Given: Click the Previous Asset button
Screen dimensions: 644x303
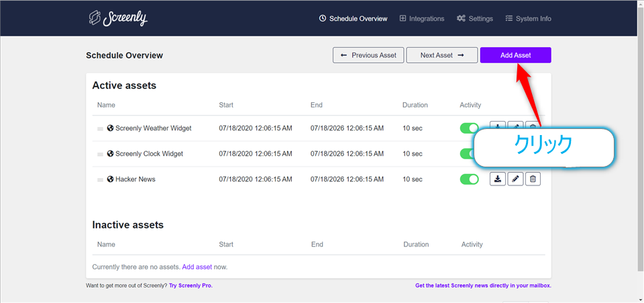Looking at the screenshot, I should 368,55.
